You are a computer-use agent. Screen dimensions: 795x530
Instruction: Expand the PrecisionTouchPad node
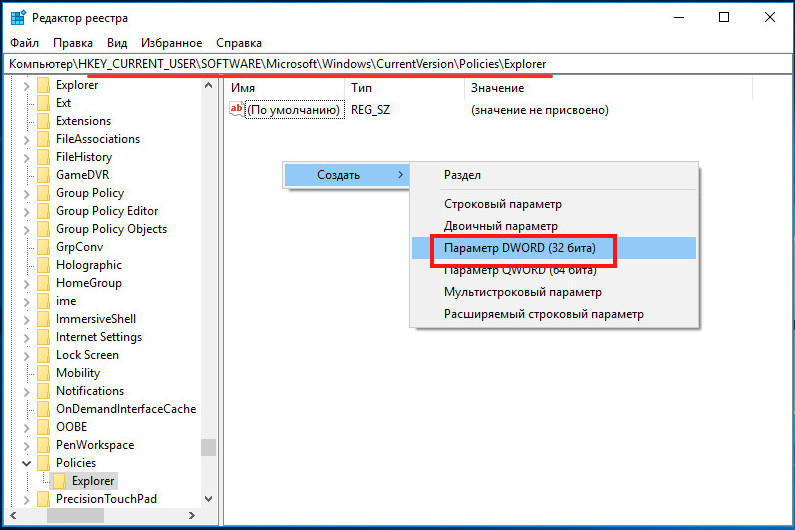[x=26, y=500]
